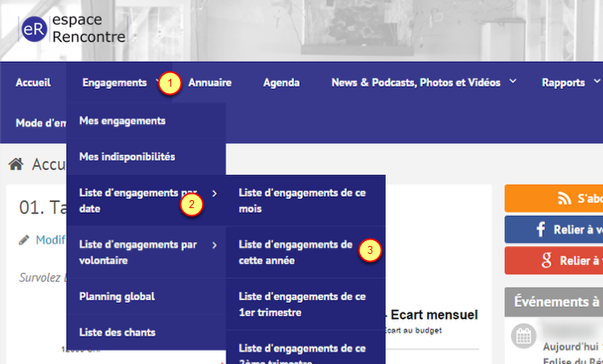Click the Mode d'emploi menu item
Screen dimensions: 603x364
click(41, 123)
